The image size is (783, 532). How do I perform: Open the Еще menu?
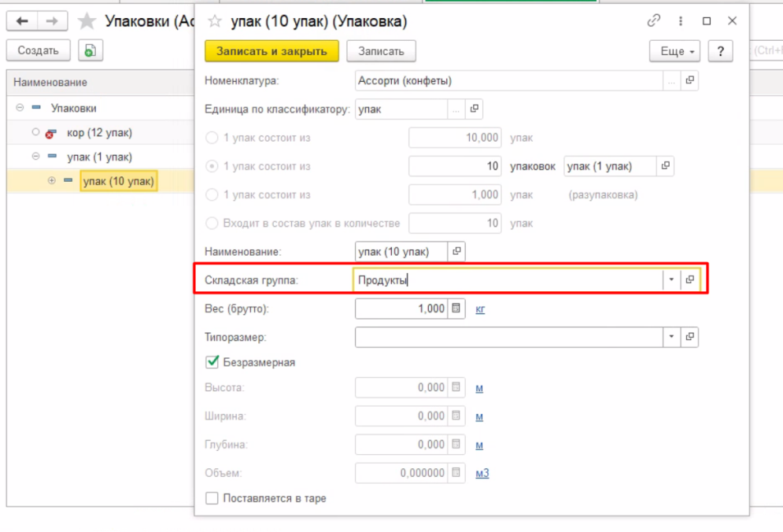click(674, 51)
